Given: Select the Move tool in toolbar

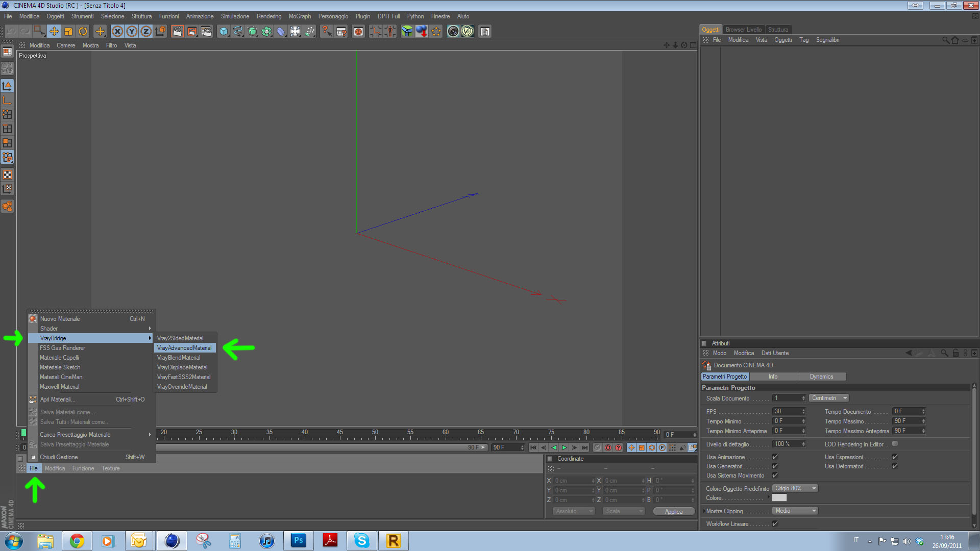Looking at the screenshot, I should [x=54, y=32].
